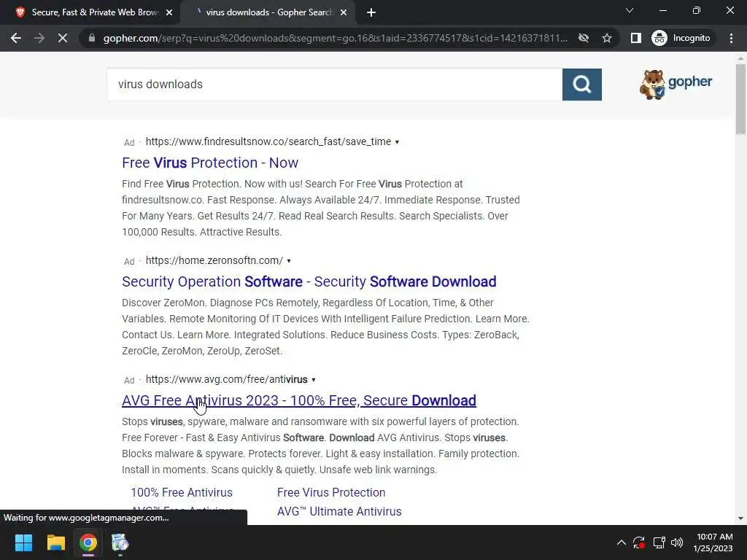Screen dimensions: 747x560
Task: Click the browser forward arrow
Action: click(x=39, y=38)
